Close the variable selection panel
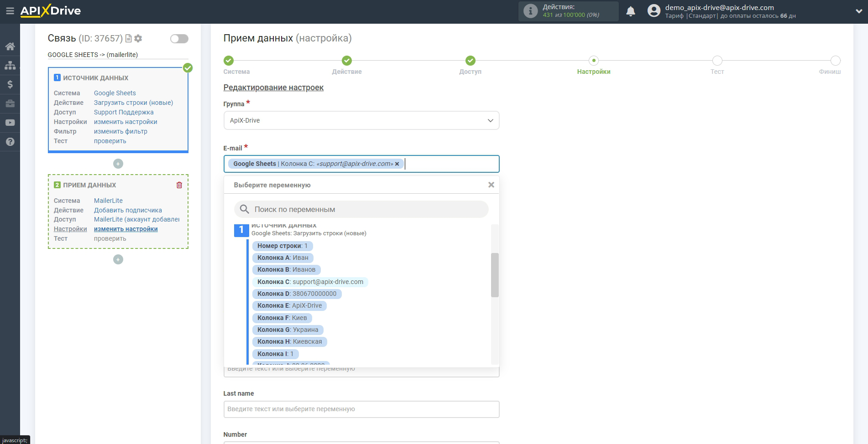This screenshot has height=444, width=868. pos(491,185)
